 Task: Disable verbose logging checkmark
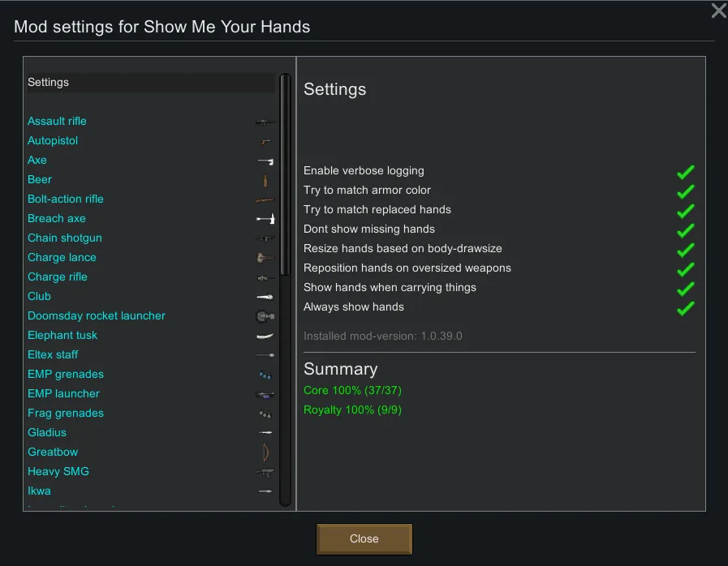[x=686, y=171]
